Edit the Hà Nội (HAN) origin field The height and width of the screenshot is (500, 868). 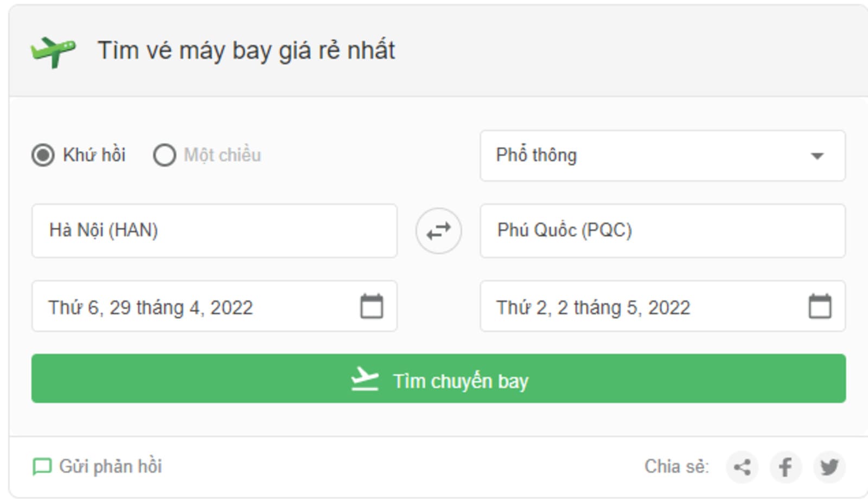tap(214, 231)
